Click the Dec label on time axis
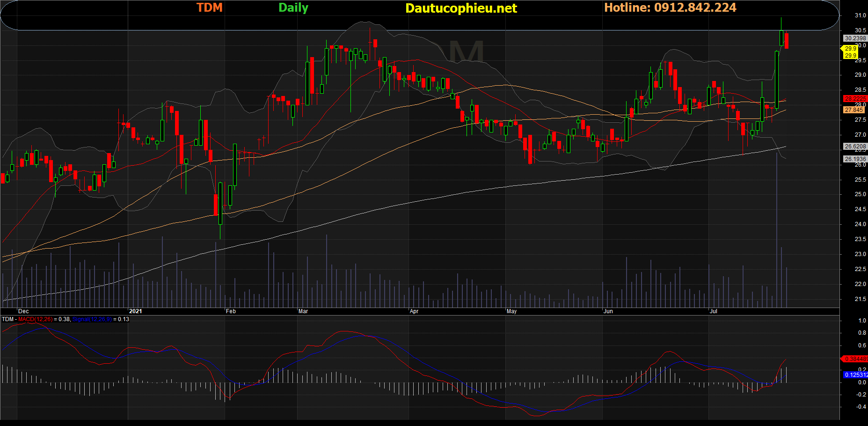This screenshot has height=426, width=868. click(23, 311)
